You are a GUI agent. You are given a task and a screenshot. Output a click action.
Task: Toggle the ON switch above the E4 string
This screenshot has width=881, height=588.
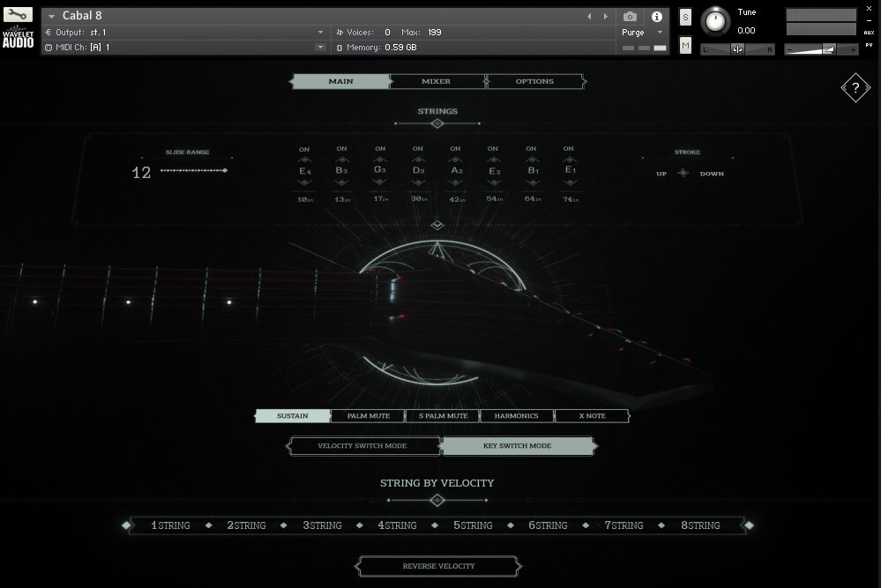[x=304, y=149]
